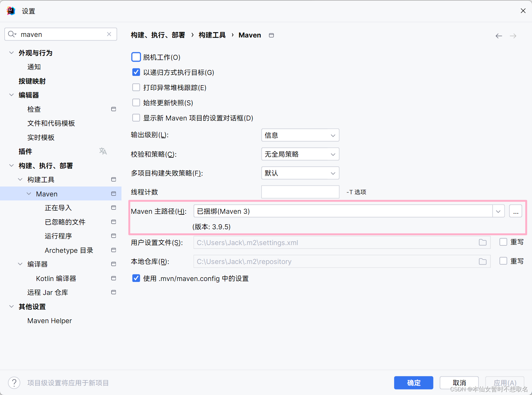Image resolution: width=532 pixels, height=395 pixels.
Task: Confirm with the 确定 button
Action: 414,383
